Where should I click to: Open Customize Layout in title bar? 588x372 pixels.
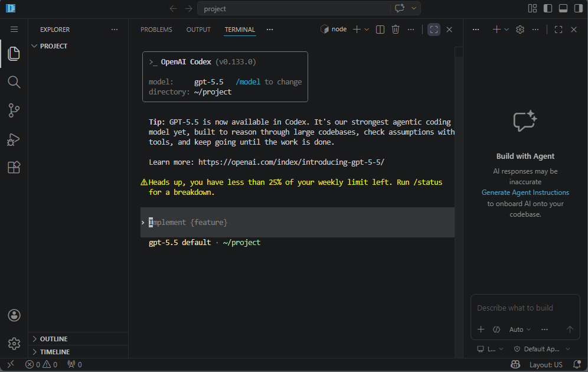pyautogui.click(x=533, y=8)
